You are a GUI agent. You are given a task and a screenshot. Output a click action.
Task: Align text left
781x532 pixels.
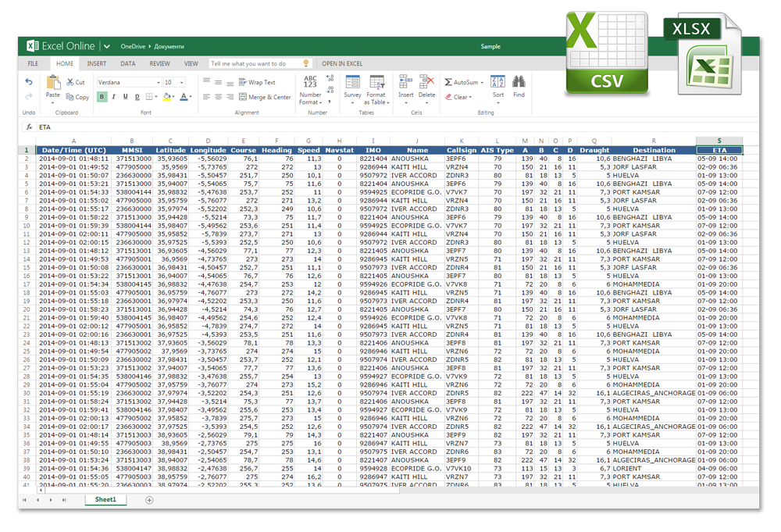(x=206, y=97)
